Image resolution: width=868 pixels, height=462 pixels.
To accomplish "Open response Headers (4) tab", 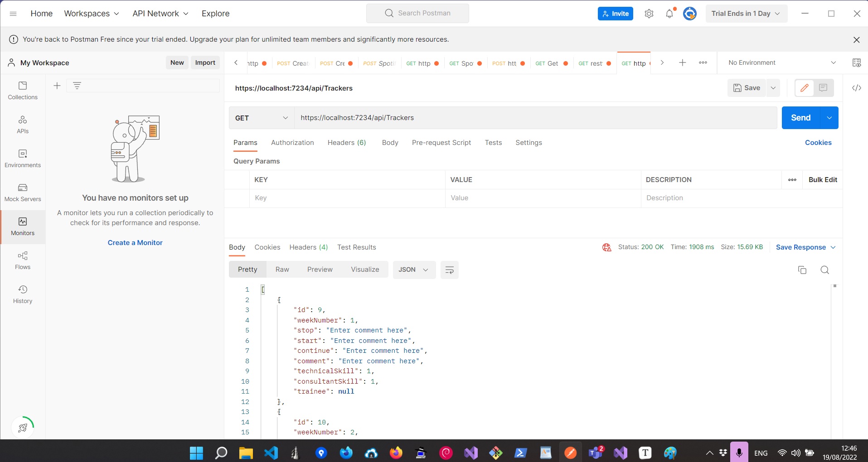I will click(x=309, y=247).
